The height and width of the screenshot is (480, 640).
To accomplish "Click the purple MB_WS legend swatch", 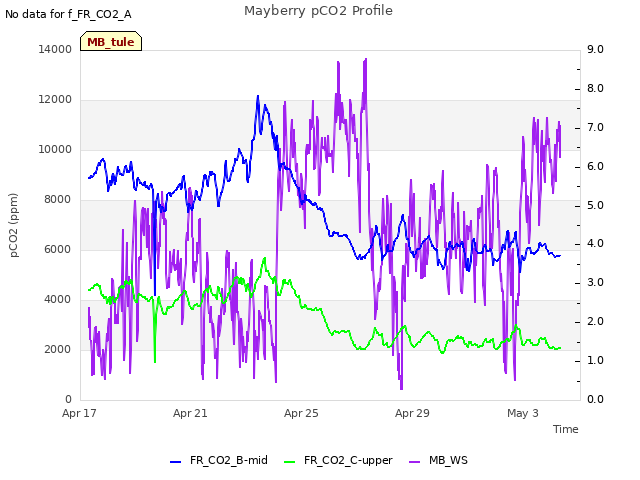I will click(x=414, y=462).
